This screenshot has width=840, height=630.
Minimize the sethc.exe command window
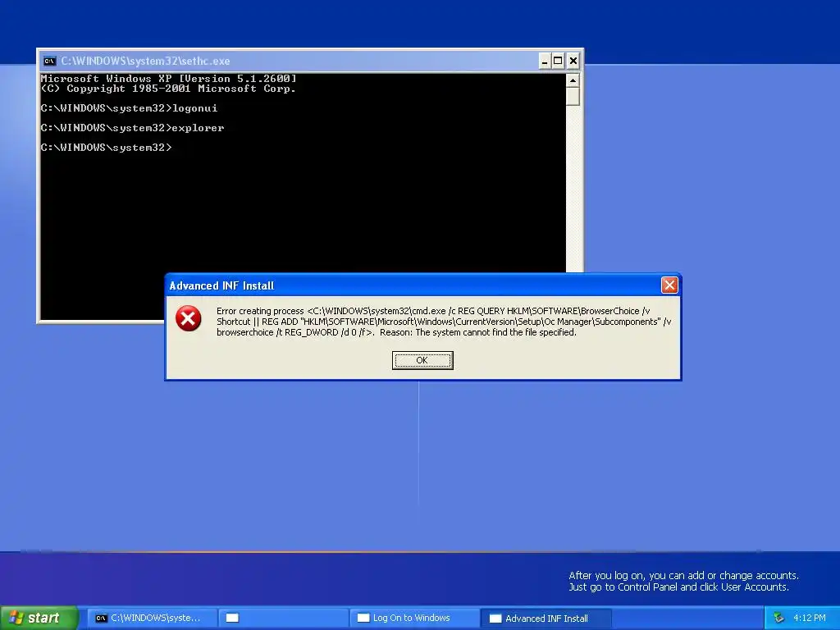[545, 61]
